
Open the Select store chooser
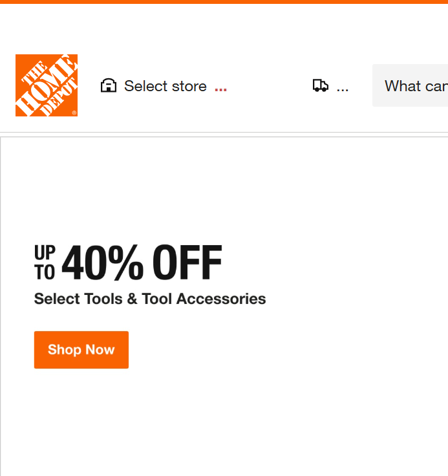point(165,86)
